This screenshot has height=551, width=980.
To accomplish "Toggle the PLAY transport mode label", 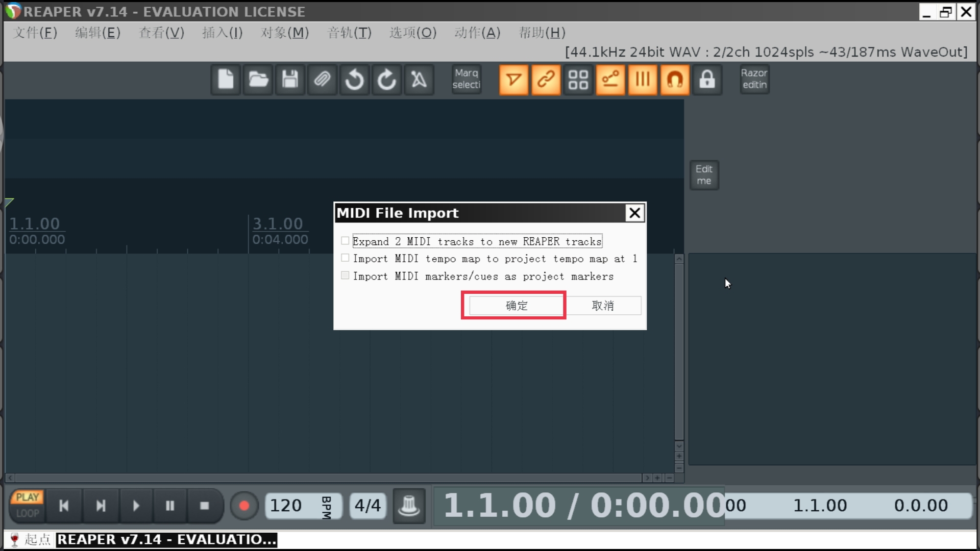I will (x=27, y=497).
